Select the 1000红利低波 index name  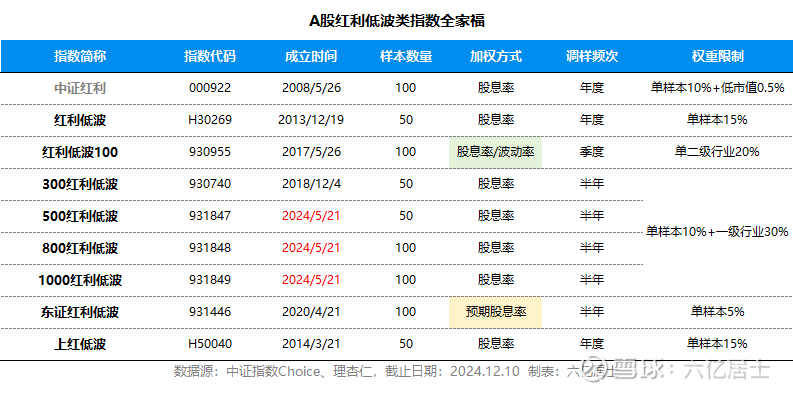click(80, 280)
